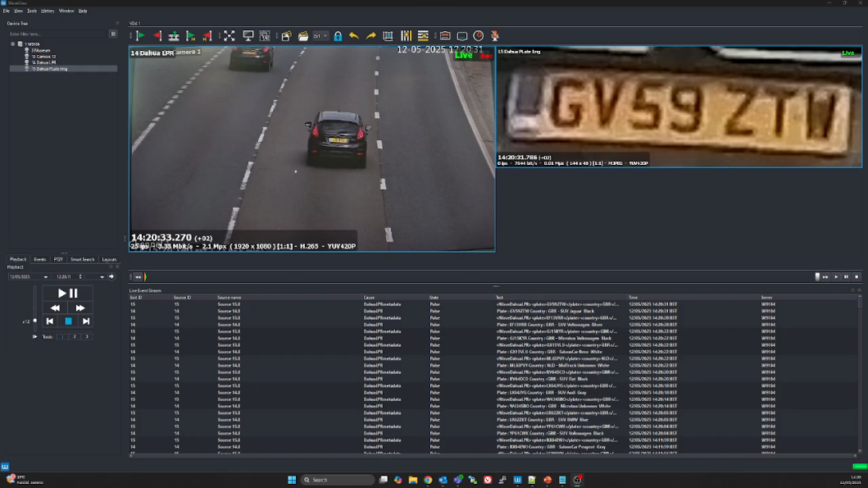This screenshot has width=868, height=488.
Task: Open the Tools menu
Action: click(x=32, y=11)
